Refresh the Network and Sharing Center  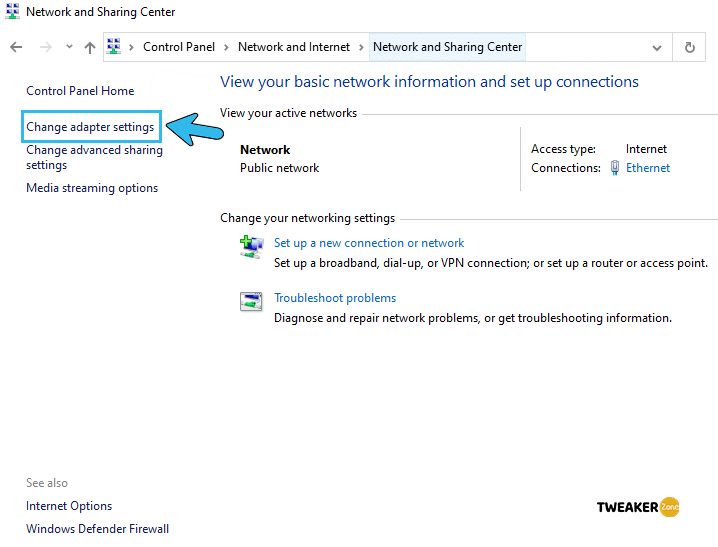pos(689,47)
